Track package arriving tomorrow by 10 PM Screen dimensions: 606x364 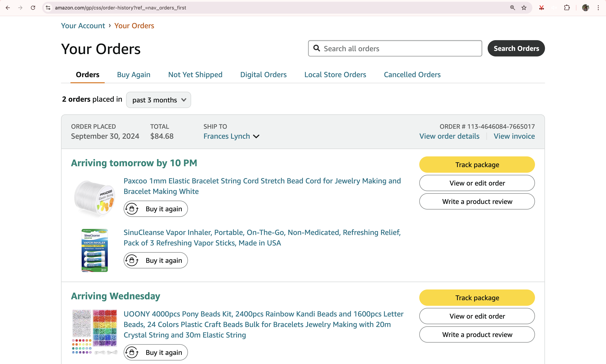pyautogui.click(x=477, y=165)
